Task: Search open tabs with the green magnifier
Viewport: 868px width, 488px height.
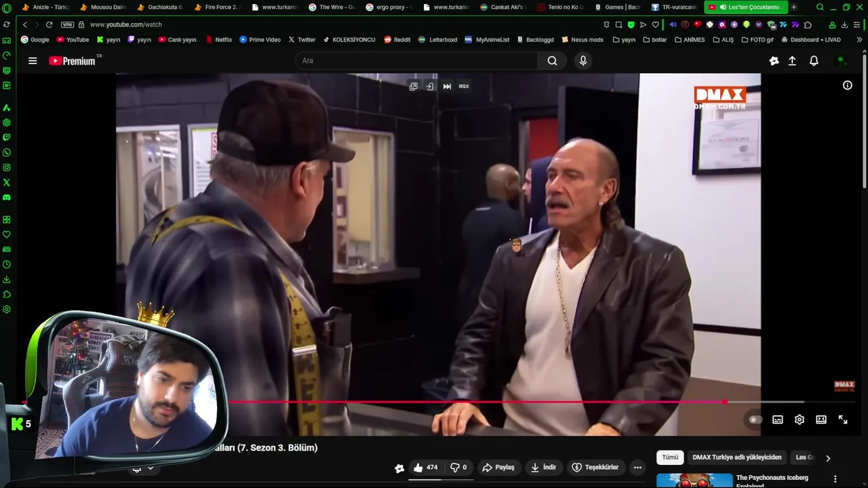Action: (820, 7)
